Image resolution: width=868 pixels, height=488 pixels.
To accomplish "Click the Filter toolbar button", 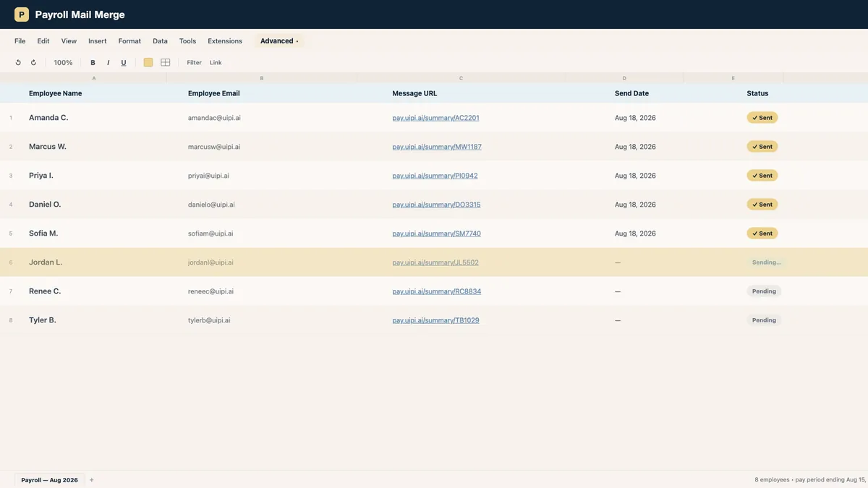I will [194, 63].
